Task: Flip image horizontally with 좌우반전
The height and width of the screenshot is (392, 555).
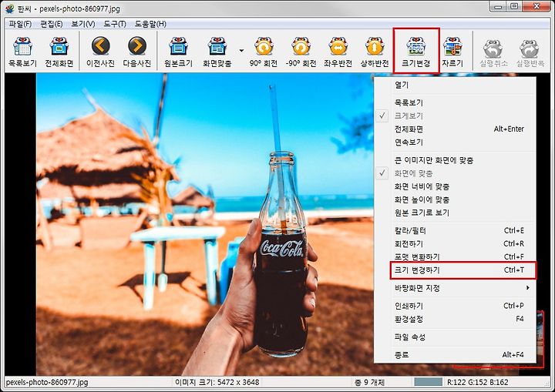Action: coord(338,52)
